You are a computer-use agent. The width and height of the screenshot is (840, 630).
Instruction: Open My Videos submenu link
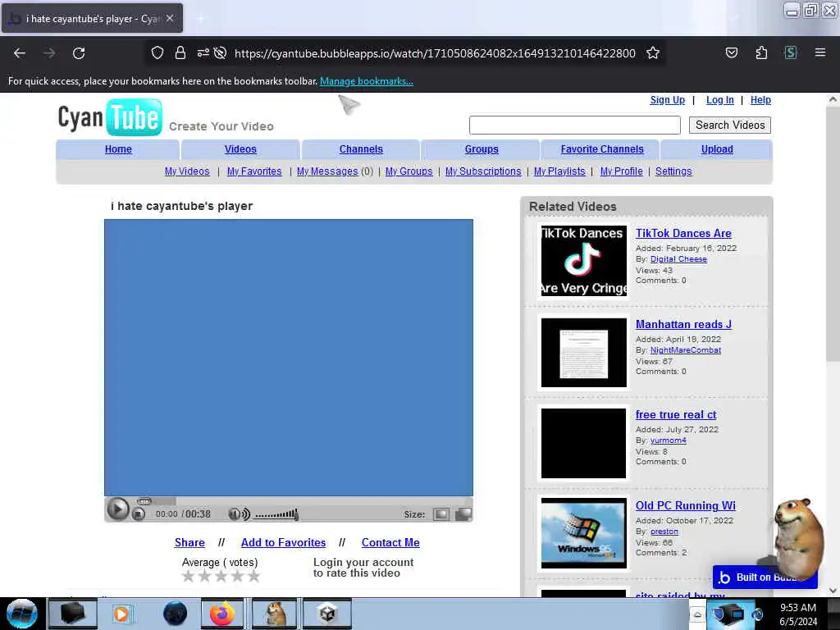(187, 171)
